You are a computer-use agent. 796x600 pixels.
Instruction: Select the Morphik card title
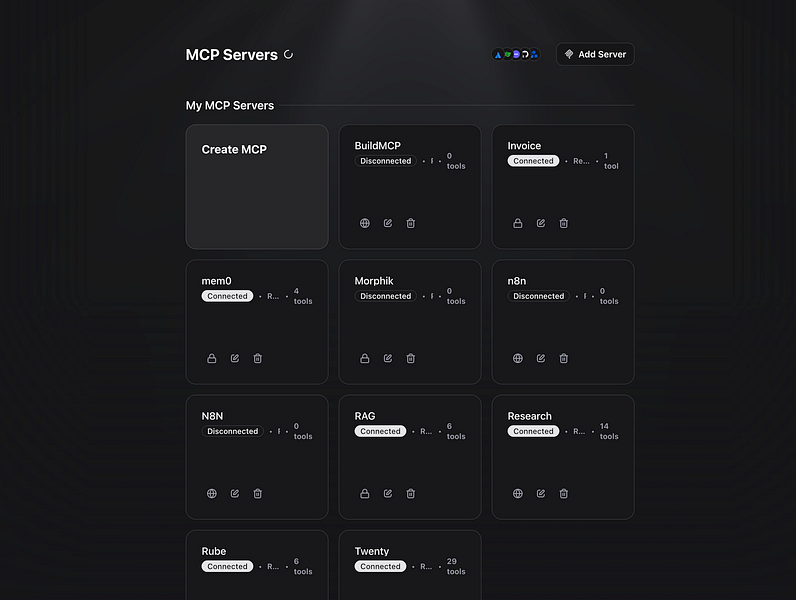pyautogui.click(x=374, y=281)
